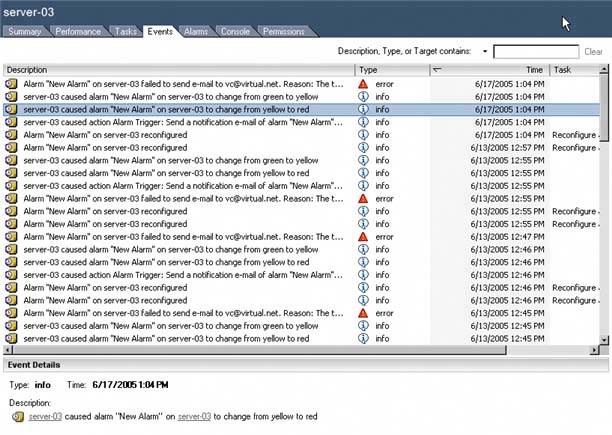Click the info icon in the 12:57 PM row
The height and width of the screenshot is (435, 612).
click(364, 147)
